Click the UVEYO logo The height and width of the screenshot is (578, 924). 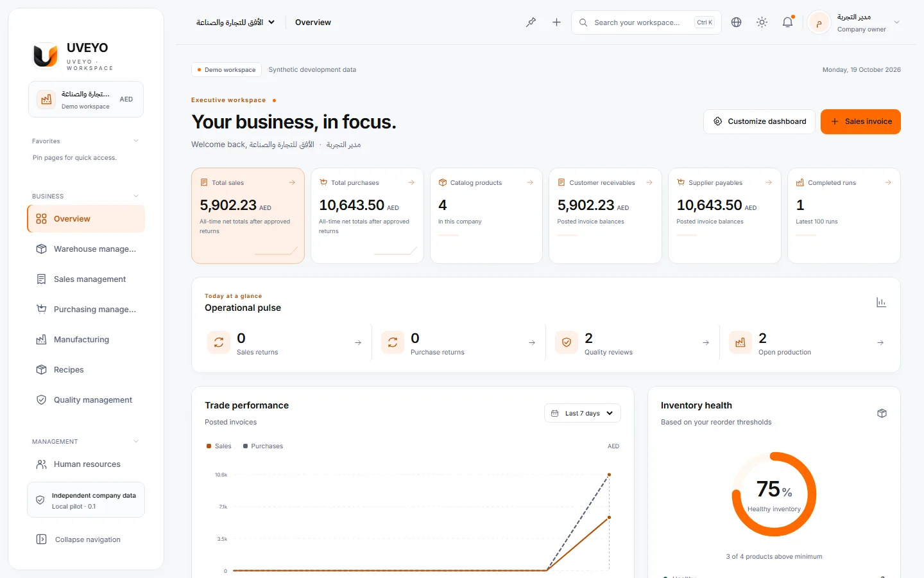[x=46, y=55]
